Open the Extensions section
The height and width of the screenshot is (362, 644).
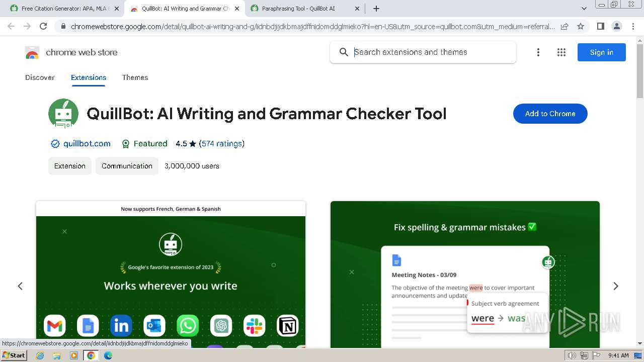89,77
